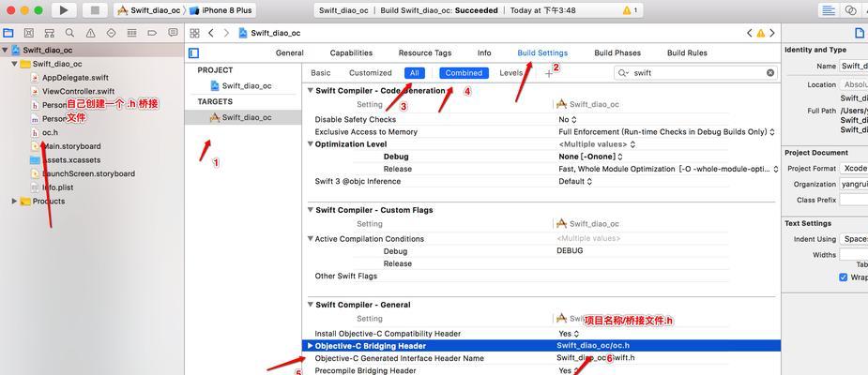Run the project with the Play button
This screenshot has height=375, width=868.
(64, 10)
